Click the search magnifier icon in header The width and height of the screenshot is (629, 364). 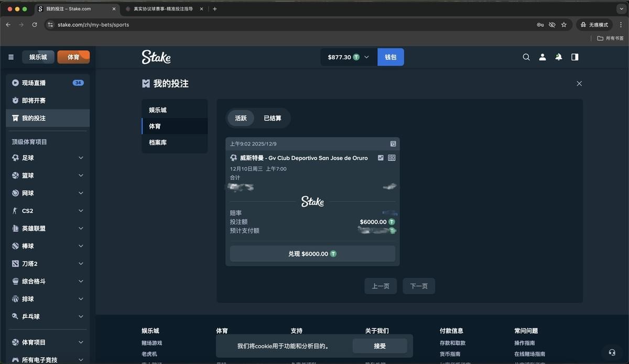[526, 57]
